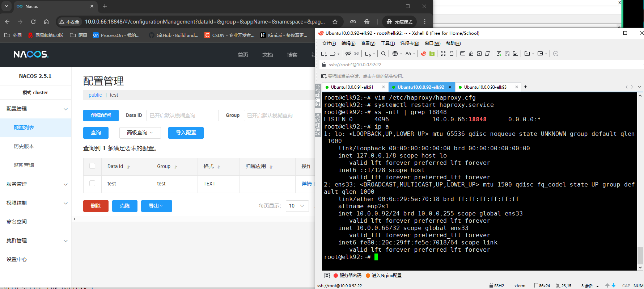Reload the Nacos page in browser
This screenshot has height=289, width=644.
point(33,22)
